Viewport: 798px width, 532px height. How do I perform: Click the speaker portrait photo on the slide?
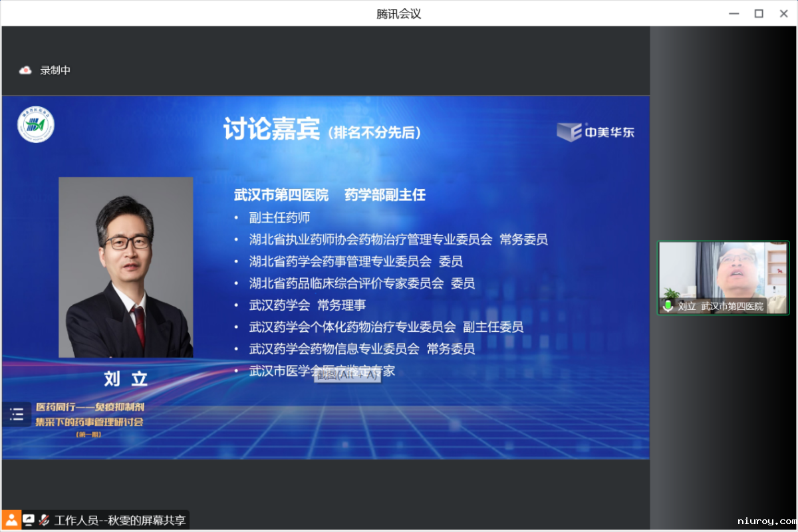pyautogui.click(x=126, y=267)
